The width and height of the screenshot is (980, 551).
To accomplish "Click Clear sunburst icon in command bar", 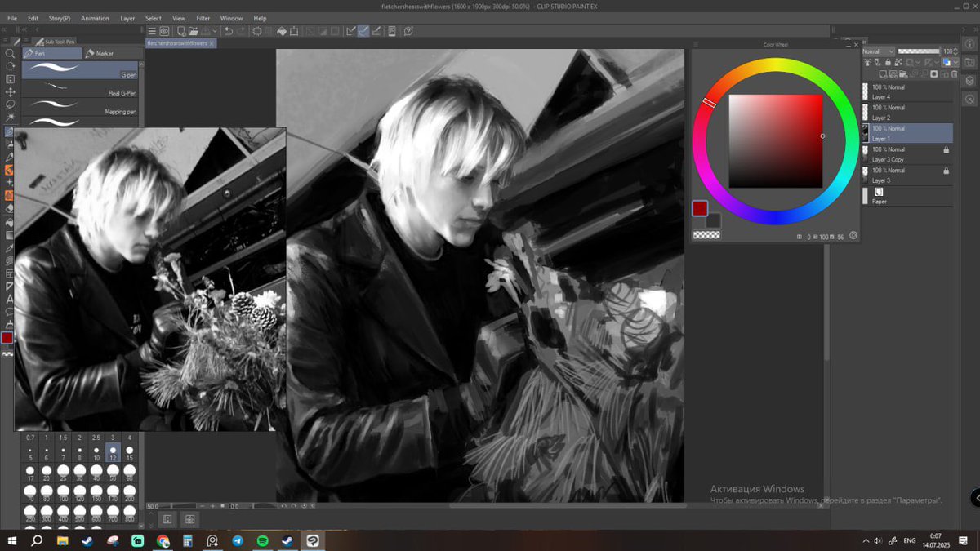I will [256, 31].
